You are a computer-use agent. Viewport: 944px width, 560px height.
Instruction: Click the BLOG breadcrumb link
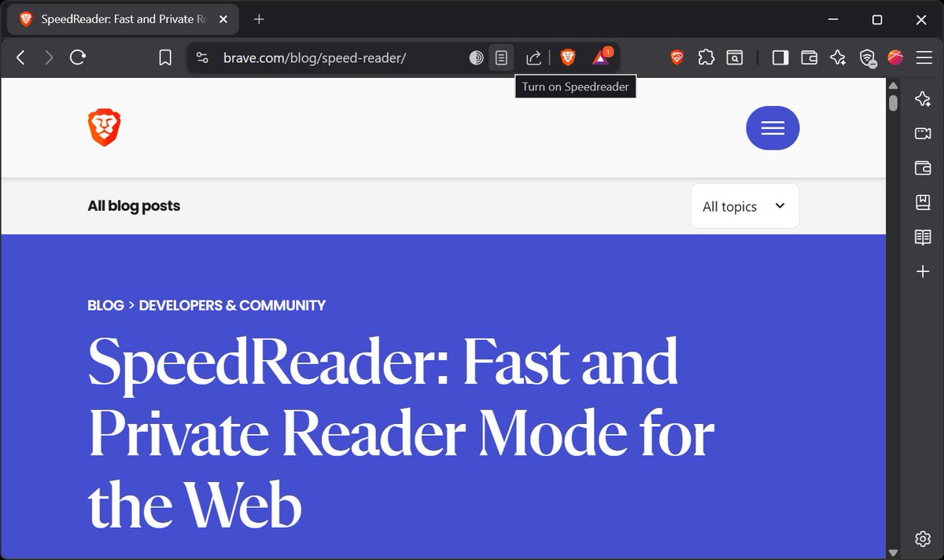pyautogui.click(x=105, y=305)
